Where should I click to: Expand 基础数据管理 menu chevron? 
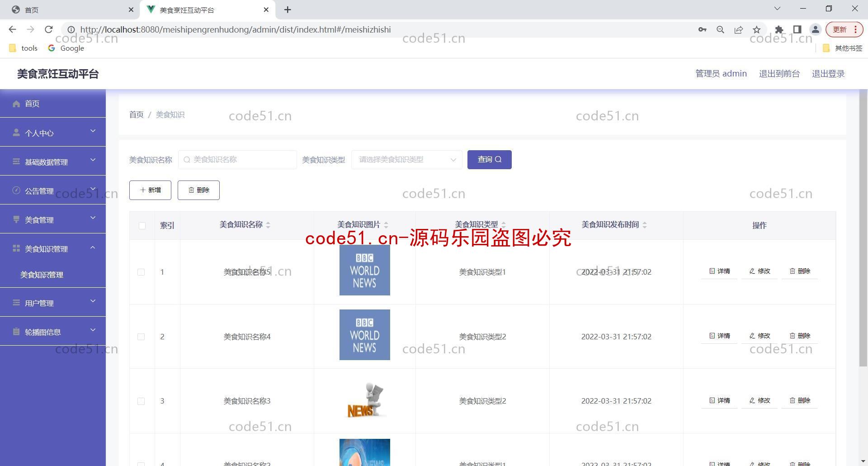tap(93, 160)
